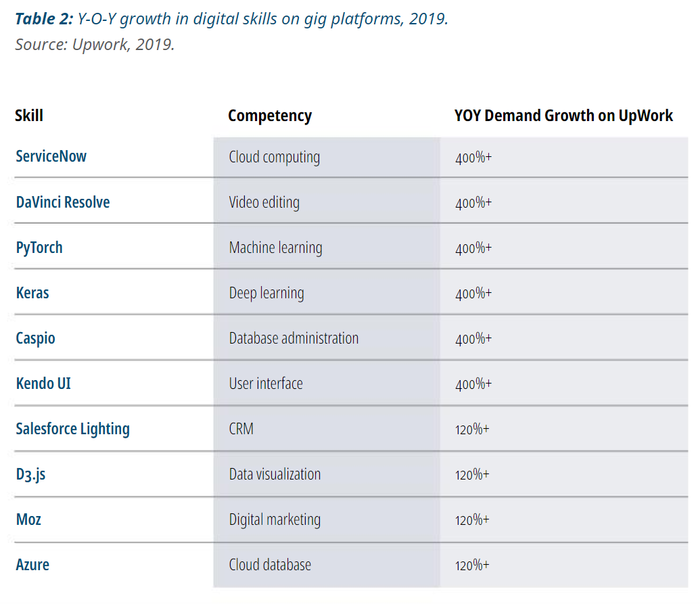Click the PyTorch skill entry
This screenshot has height=604, width=700.
coord(39,248)
